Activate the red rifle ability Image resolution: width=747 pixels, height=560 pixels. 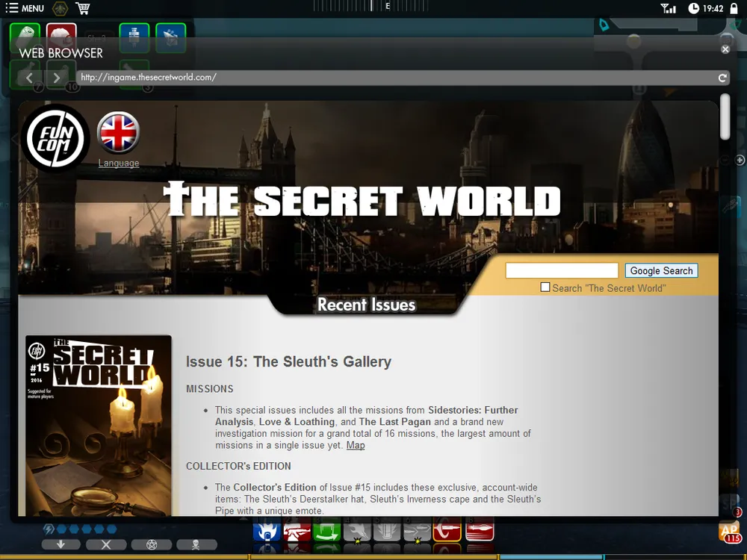pyautogui.click(x=297, y=530)
